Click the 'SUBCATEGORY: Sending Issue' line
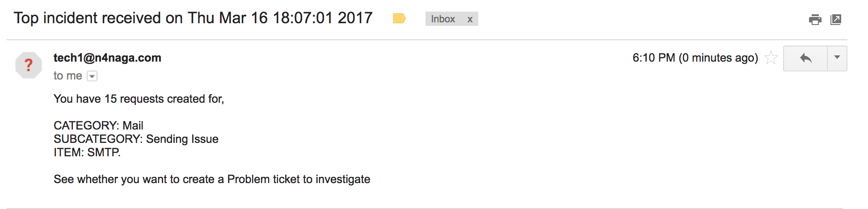 tap(136, 139)
